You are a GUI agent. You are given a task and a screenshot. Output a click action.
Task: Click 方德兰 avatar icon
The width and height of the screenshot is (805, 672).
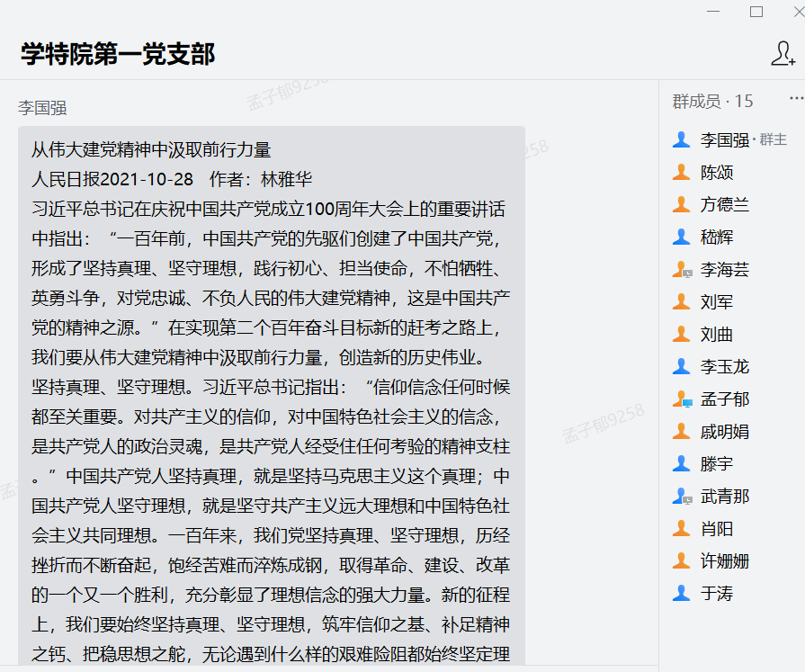(682, 205)
